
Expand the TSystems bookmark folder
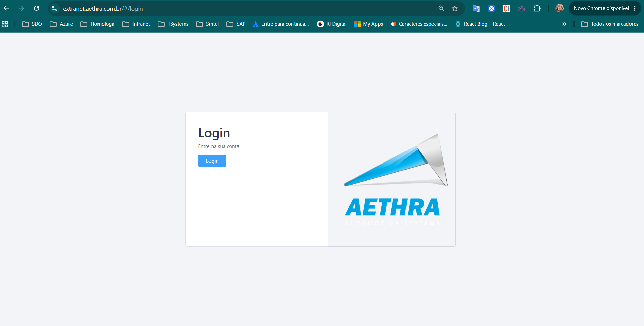[x=173, y=24]
